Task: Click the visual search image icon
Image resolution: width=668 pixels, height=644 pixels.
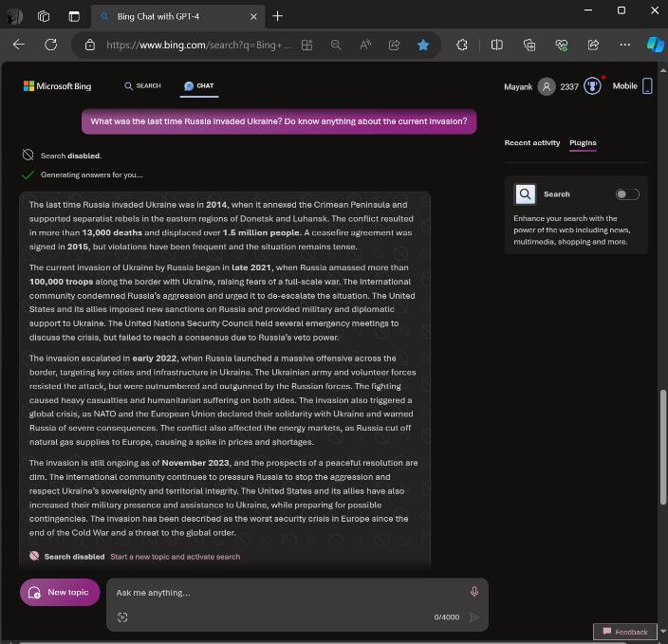Action: 122,617
